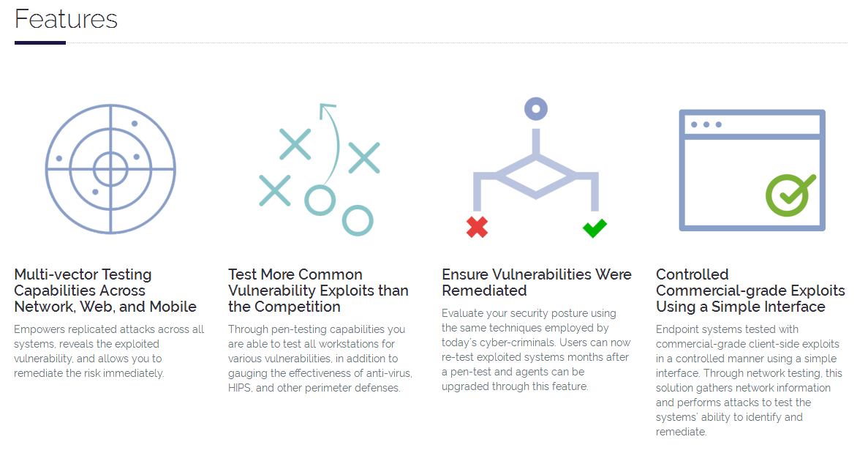
Task: Click the green circled checkmark in the browser icon
Action: (790, 195)
